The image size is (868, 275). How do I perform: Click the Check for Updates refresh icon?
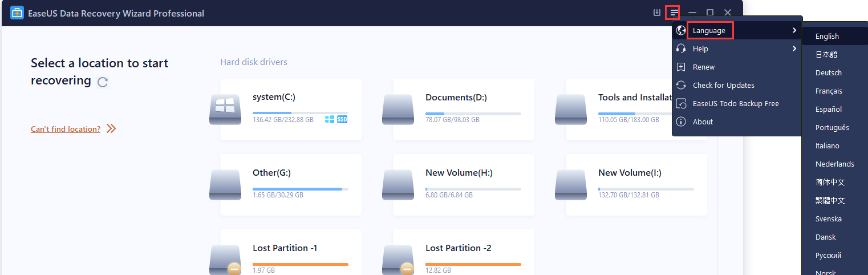(680, 85)
